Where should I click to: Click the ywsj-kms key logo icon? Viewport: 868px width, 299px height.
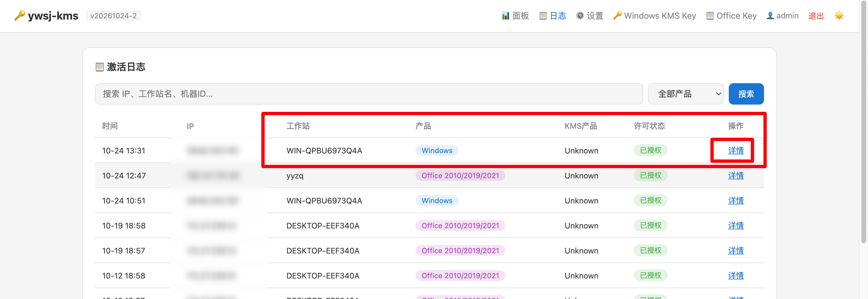20,15
